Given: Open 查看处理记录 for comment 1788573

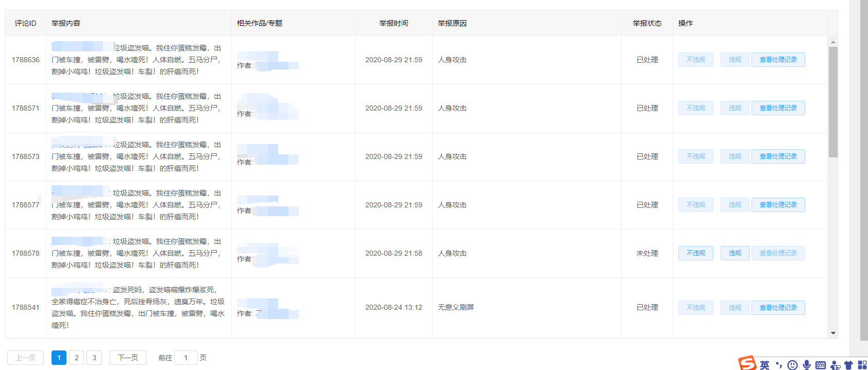Looking at the screenshot, I should point(778,156).
